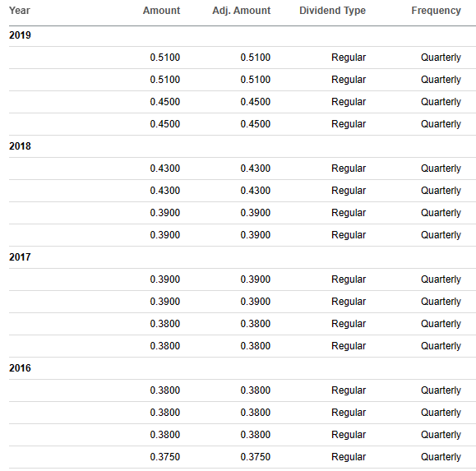
Task: Select the Amount column header
Action: point(161,11)
